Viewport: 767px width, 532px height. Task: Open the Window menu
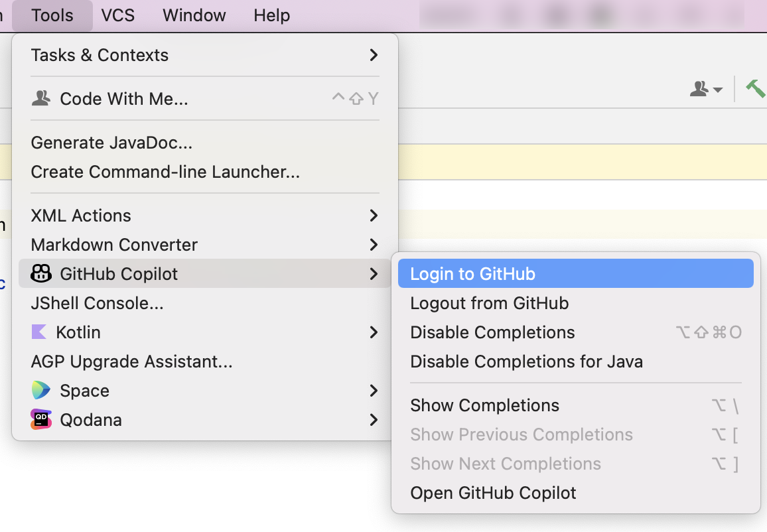(193, 15)
